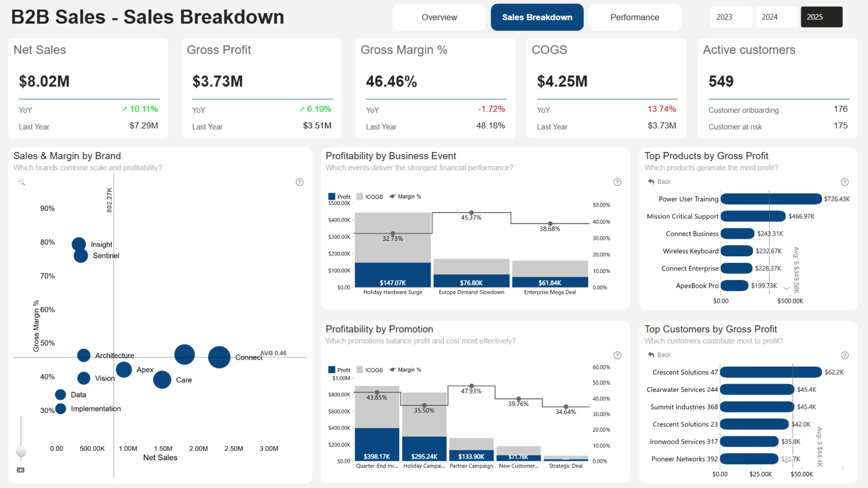Image resolution: width=868 pixels, height=488 pixels.
Task: Click the Power User Training bar
Action: coord(771,199)
